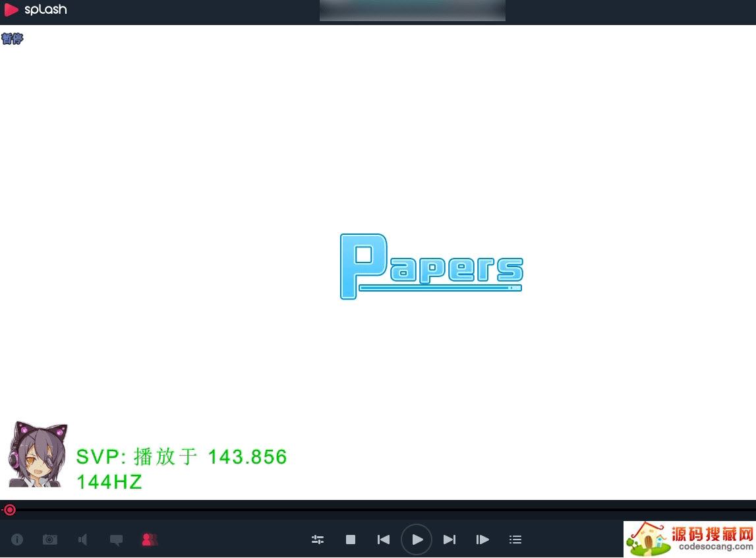Click the 暂停 pause status text
756x558 pixels.
point(12,38)
